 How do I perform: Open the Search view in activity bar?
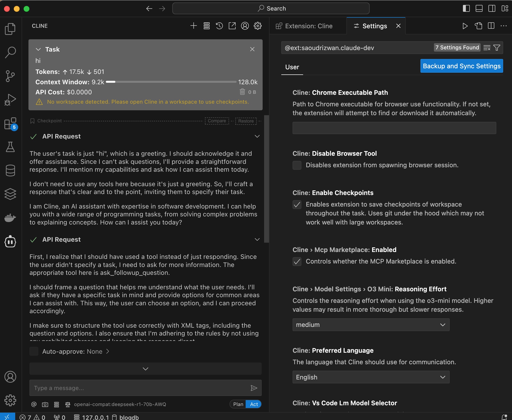(x=10, y=52)
